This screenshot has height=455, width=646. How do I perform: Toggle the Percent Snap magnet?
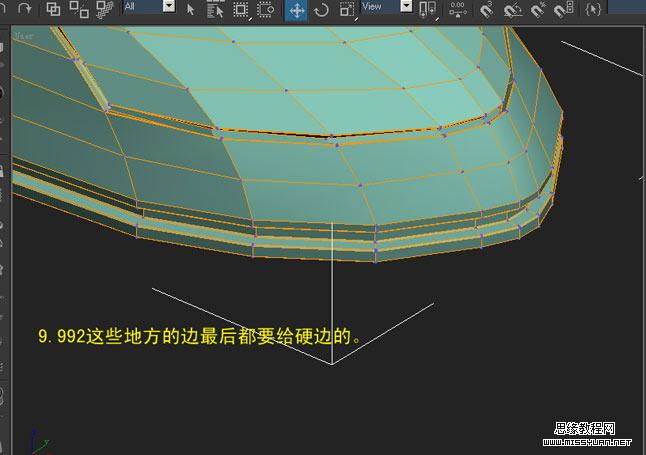(538, 9)
